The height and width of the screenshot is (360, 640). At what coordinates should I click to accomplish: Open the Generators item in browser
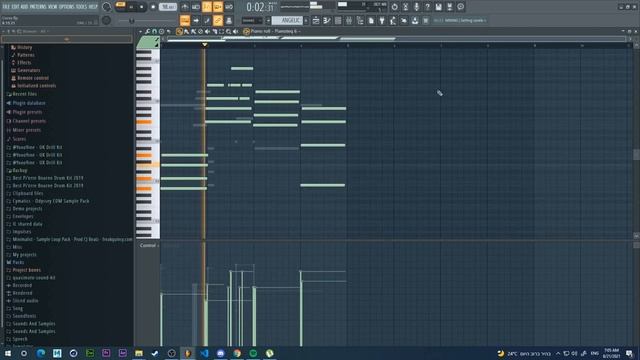(x=29, y=70)
